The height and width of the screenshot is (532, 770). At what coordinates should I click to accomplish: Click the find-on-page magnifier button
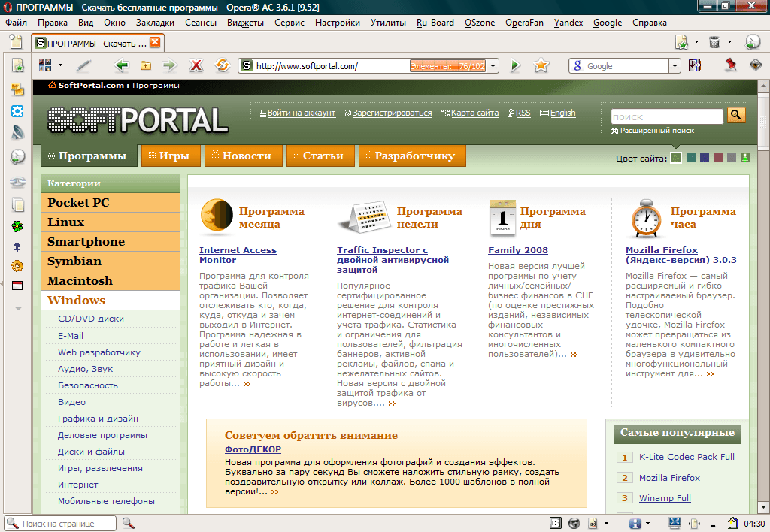[x=128, y=523]
